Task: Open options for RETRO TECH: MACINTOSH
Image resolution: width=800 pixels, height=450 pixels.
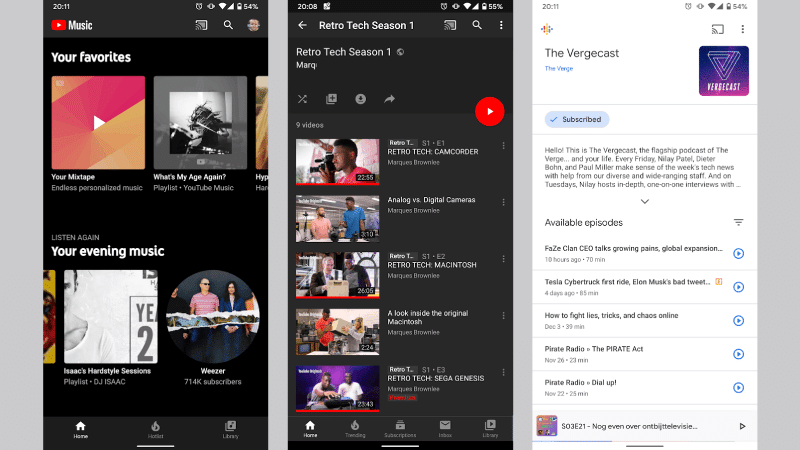Action: coord(503,259)
